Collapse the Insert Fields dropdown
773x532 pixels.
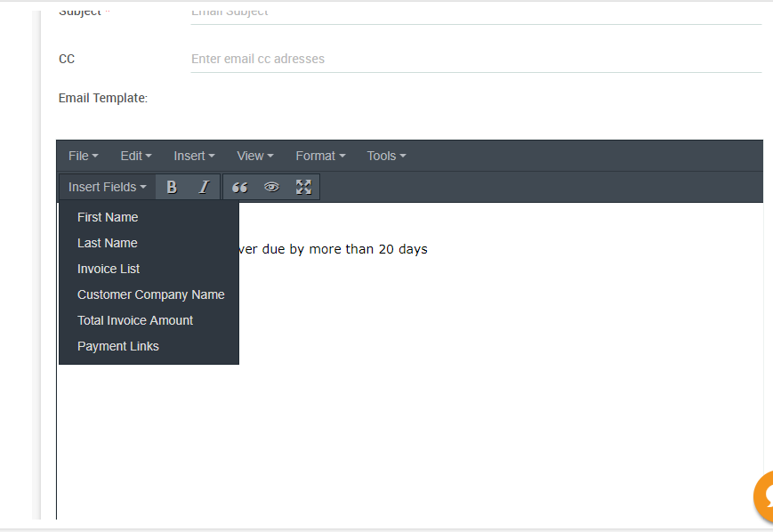(107, 187)
